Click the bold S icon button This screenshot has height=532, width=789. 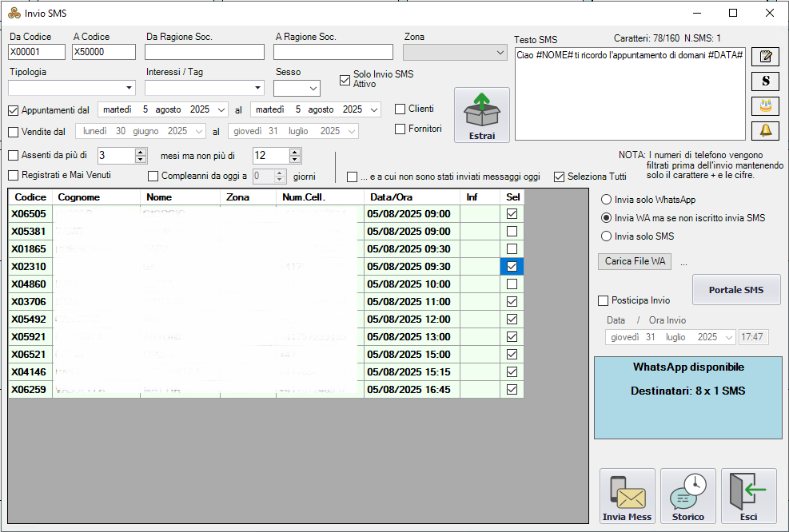coord(766,81)
